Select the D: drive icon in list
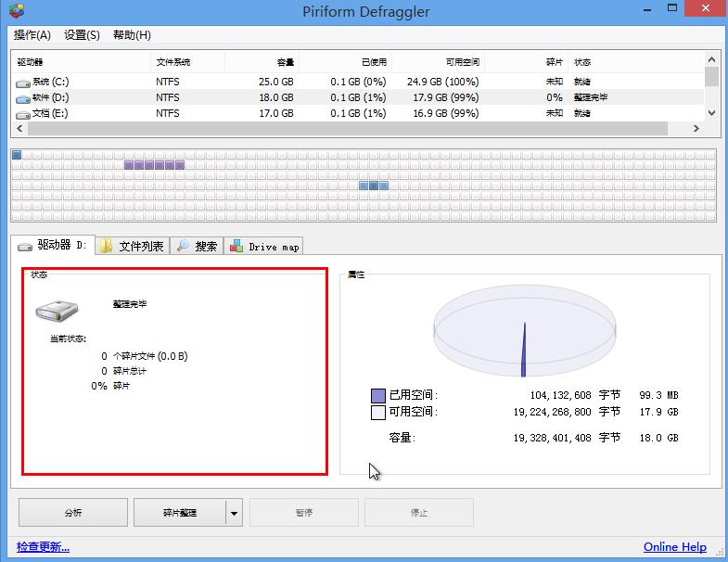Viewport: 728px width, 562px height. 23,99
